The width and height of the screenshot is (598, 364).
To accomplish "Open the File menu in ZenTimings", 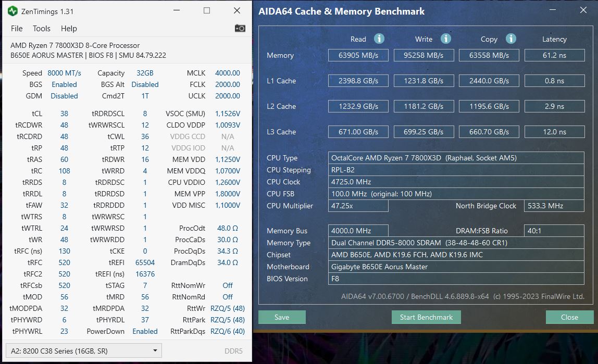I will 16,29.
